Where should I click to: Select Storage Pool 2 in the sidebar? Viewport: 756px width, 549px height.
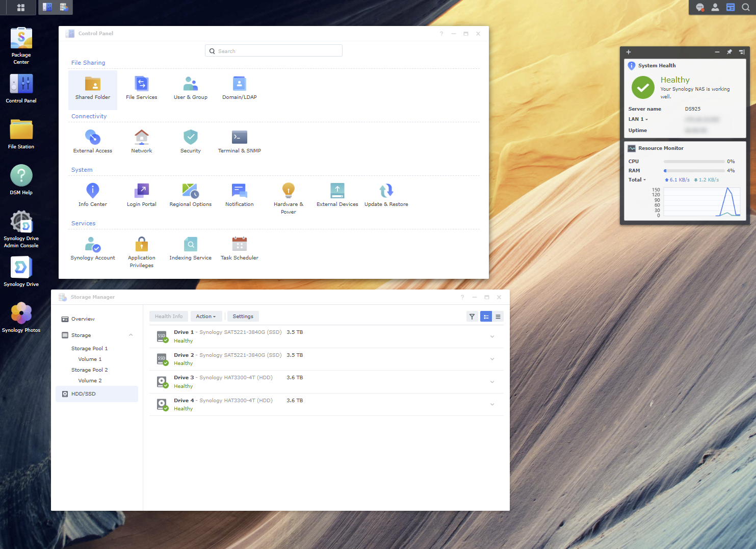(90, 370)
